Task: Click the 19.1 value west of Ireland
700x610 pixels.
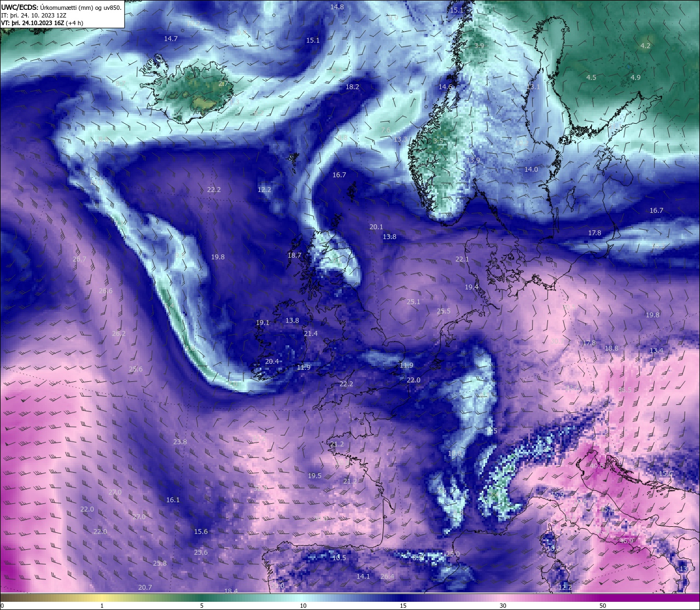Action: pyautogui.click(x=263, y=323)
